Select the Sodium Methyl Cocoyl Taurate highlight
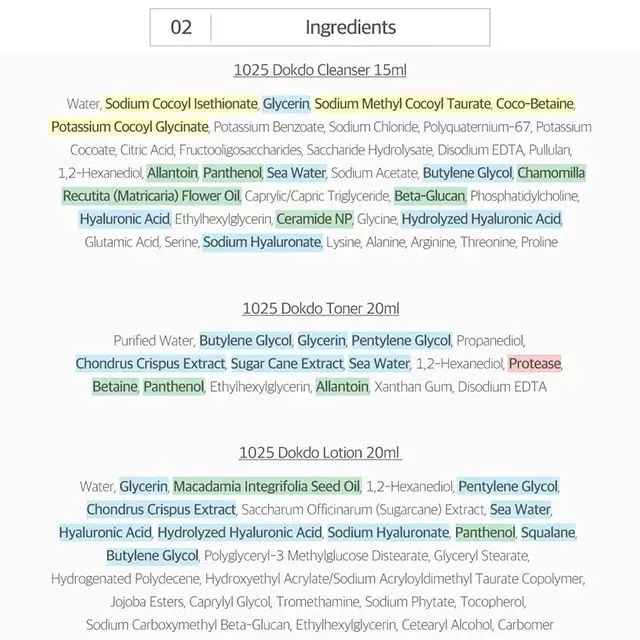The height and width of the screenshot is (640, 640). point(402,104)
